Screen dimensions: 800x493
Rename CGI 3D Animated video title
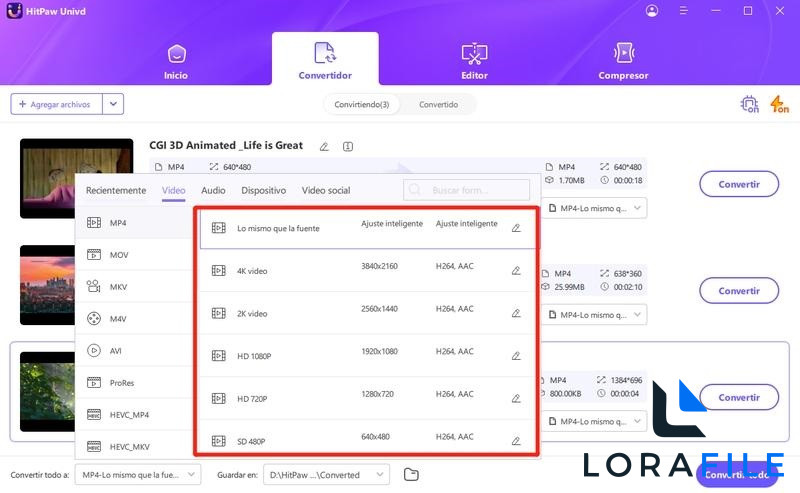pyautogui.click(x=324, y=146)
